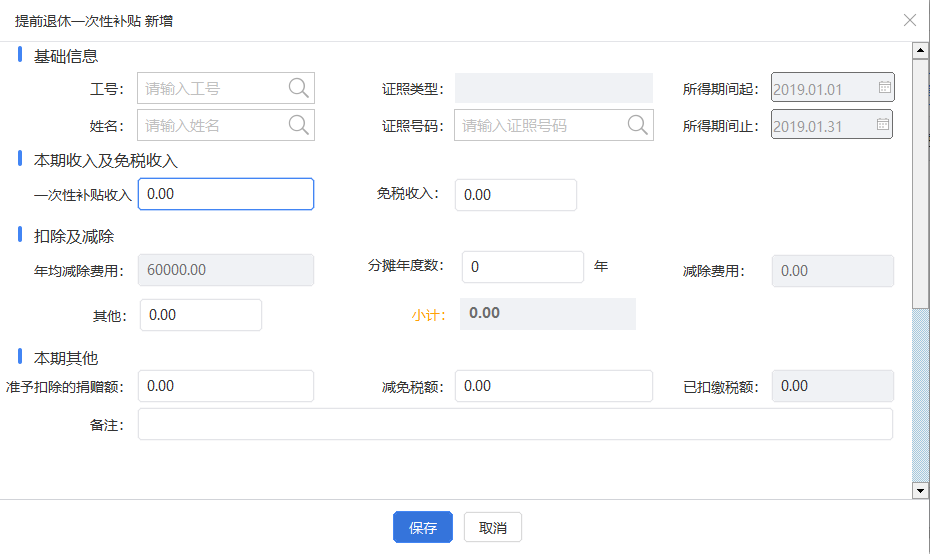Image resolution: width=930 pixels, height=554 pixels.
Task: Click the scrollbar up arrow
Action: [x=920, y=50]
